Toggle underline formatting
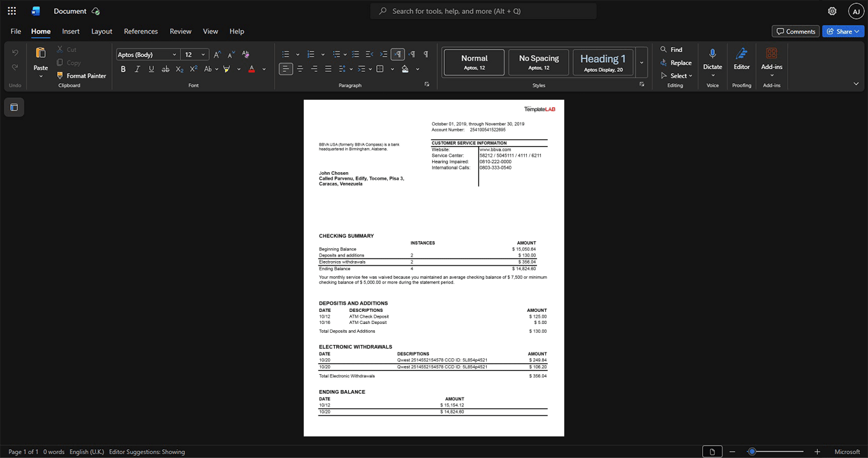Viewport: 868px width, 458px height. tap(151, 69)
